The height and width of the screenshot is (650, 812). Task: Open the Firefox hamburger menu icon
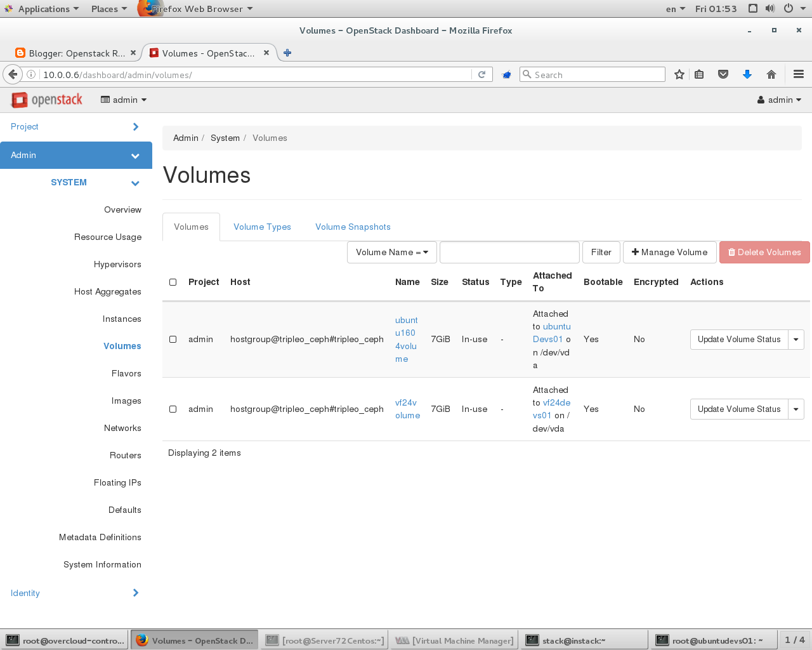pyautogui.click(x=797, y=74)
